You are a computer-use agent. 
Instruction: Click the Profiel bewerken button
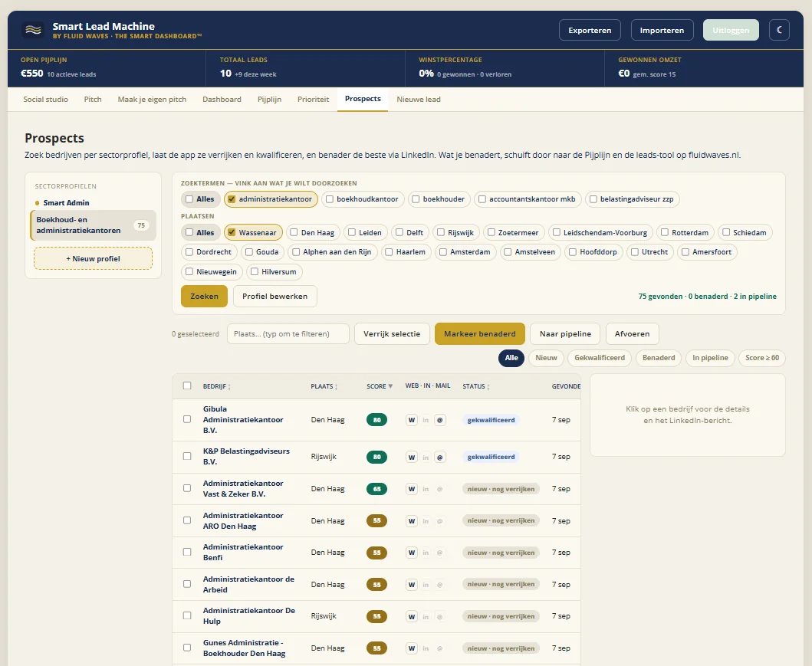[275, 297]
